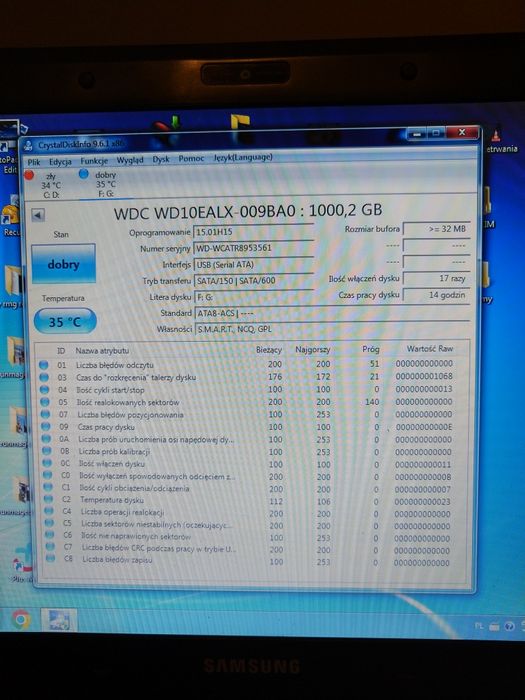
Task: Click the Interfejs field USB (Serial ATA)
Action: [x=254, y=264]
